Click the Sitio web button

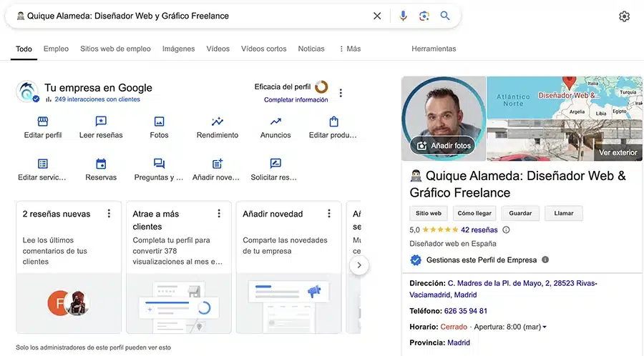429,213
